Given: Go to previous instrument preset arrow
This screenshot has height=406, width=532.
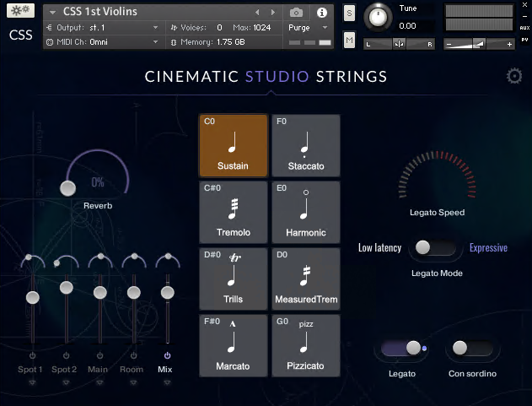Looking at the screenshot, I should [x=257, y=12].
